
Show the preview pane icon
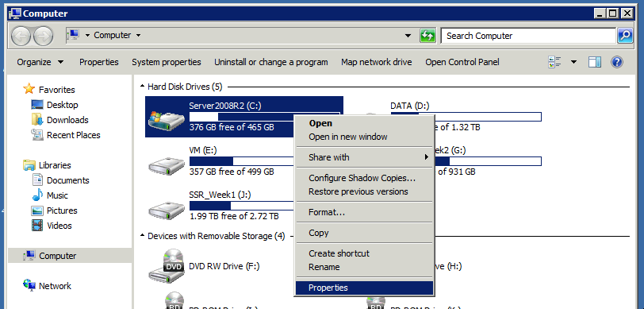click(594, 62)
